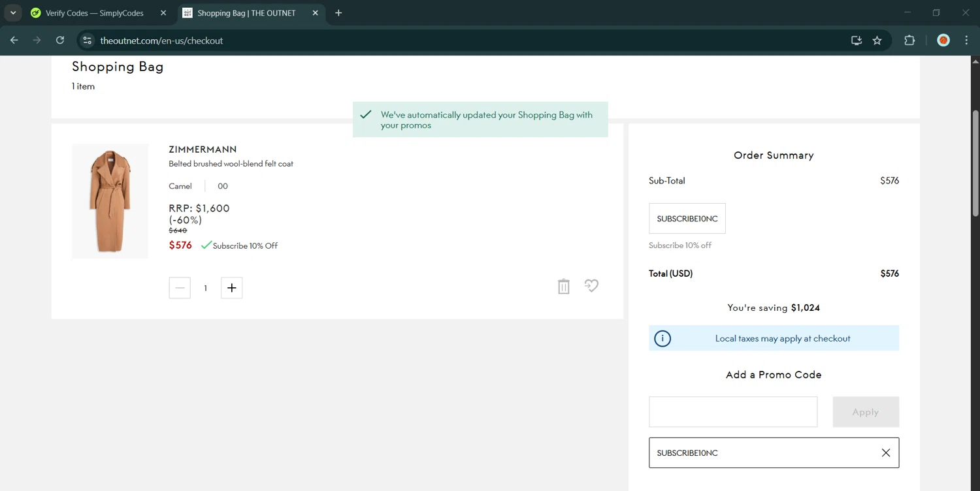Viewport: 980px width, 491px height.
Task: Click the SimplyCodes favicon on first tab
Action: click(x=36, y=13)
